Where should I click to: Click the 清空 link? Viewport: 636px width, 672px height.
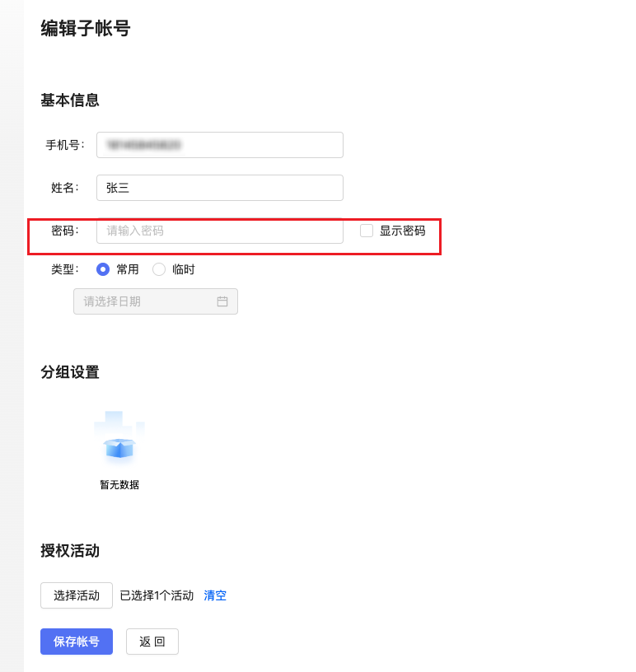215,595
